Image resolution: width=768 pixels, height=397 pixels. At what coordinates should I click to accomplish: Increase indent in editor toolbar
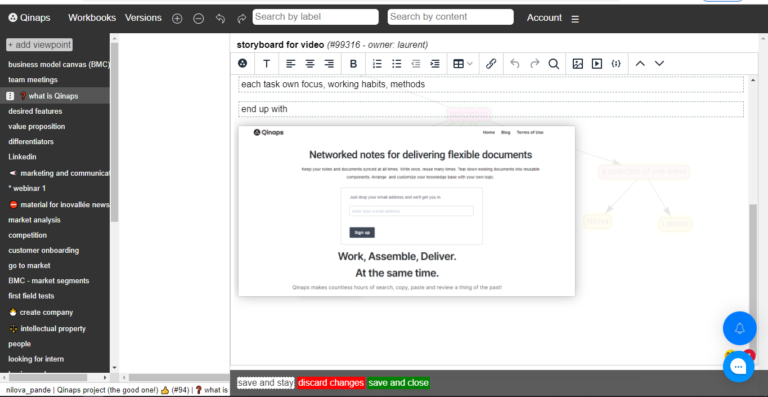click(435, 64)
